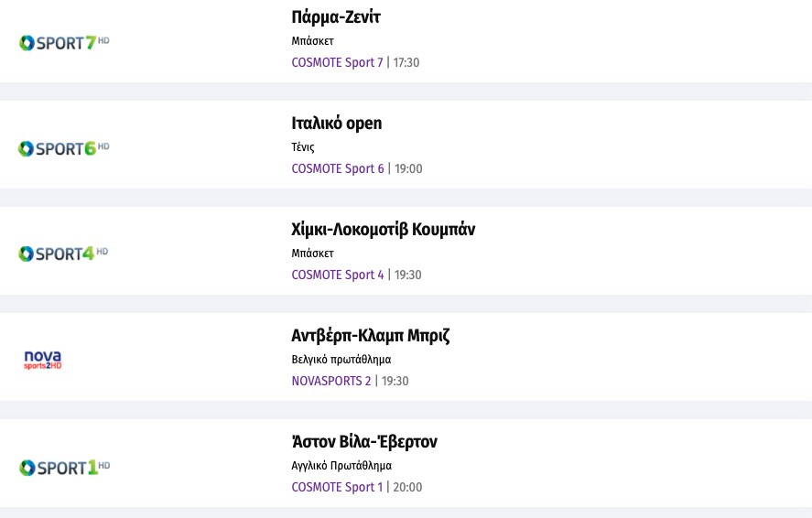Image resolution: width=812 pixels, height=518 pixels.
Task: Visit the NOVASPORTS 2 channel link
Action: point(331,381)
